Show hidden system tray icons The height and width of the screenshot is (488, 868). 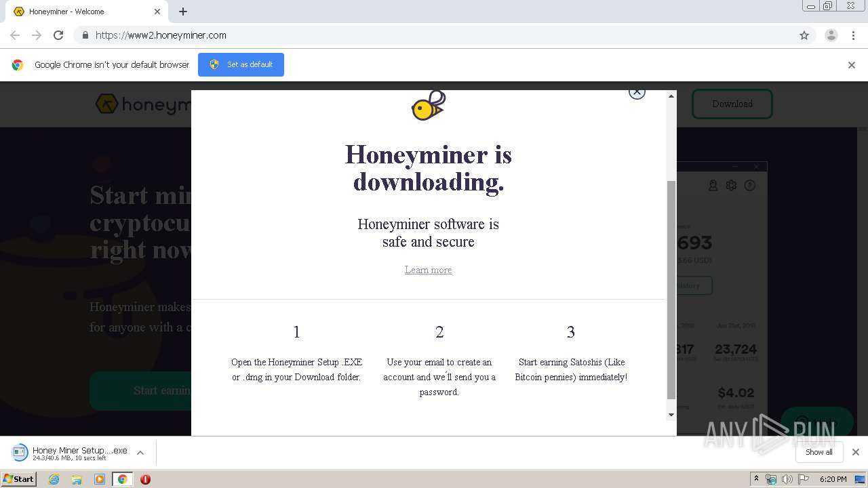tap(756, 479)
